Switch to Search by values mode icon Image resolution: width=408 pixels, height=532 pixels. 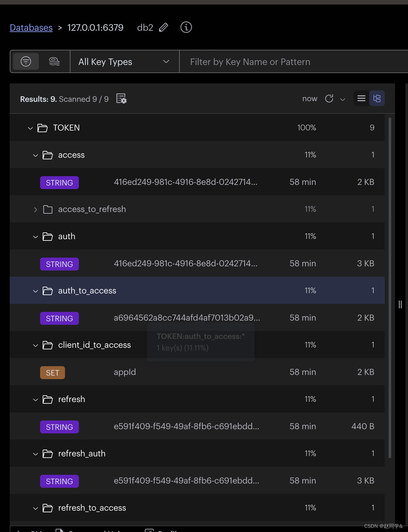coord(54,61)
